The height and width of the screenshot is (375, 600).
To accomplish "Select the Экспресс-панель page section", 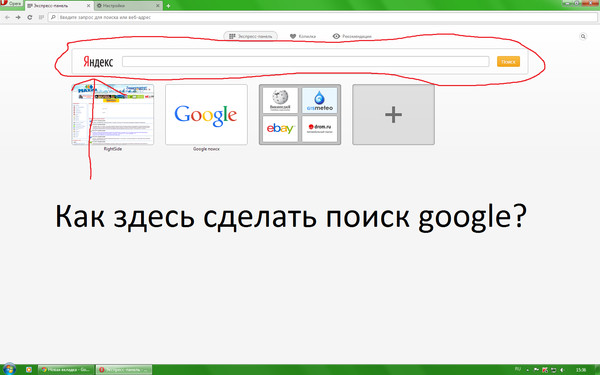I will point(251,36).
